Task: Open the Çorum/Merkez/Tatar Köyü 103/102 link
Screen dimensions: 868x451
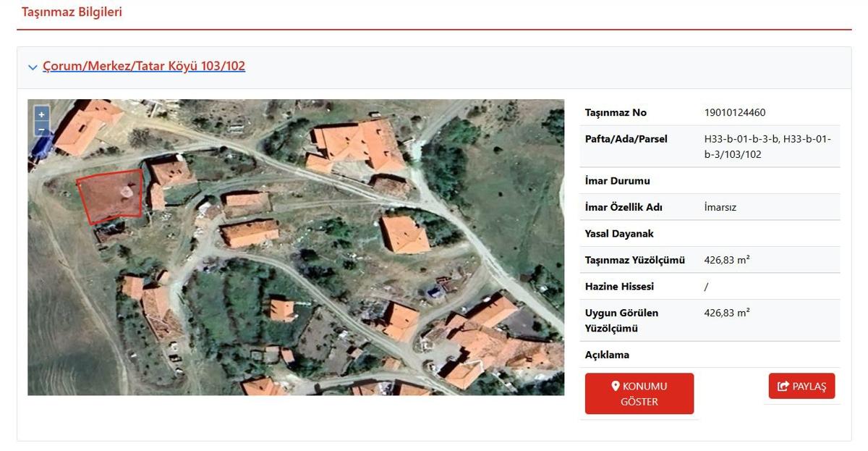Action: pos(144,67)
